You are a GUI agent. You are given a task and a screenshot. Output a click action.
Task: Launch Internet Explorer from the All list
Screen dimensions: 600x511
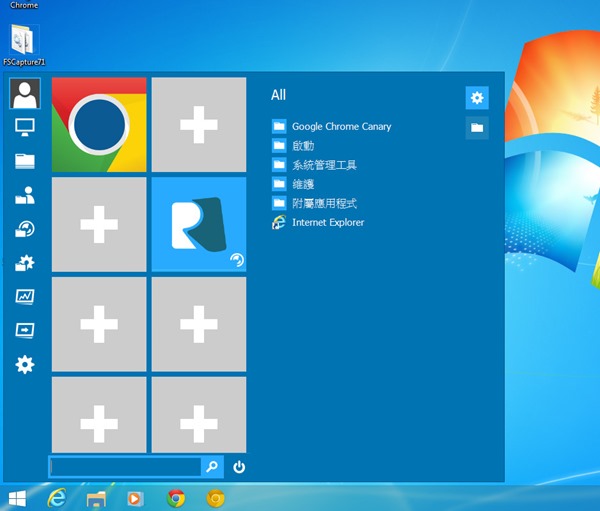(327, 222)
